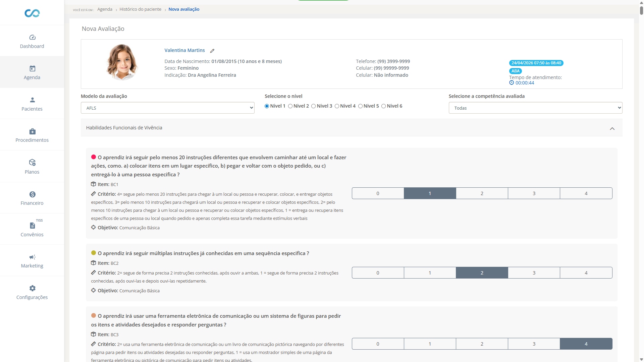Click the Convênios TISS document icon
Screen dimensions: 644x362
(32, 225)
